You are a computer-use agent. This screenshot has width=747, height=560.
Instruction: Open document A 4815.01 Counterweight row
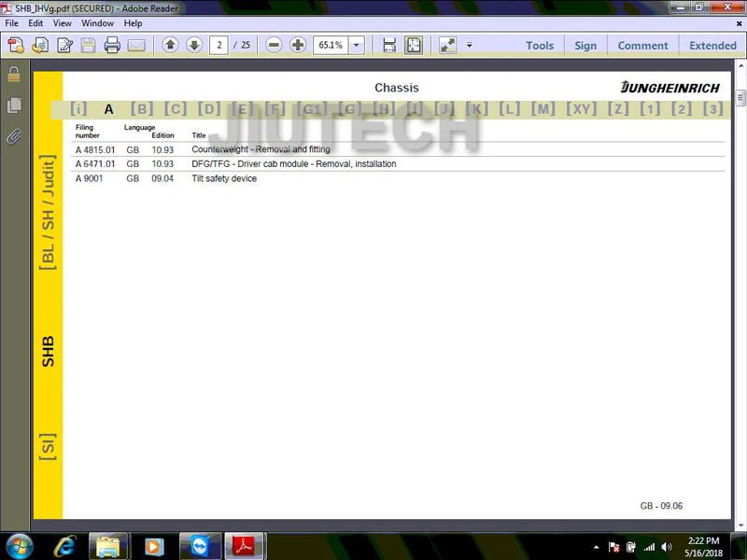click(x=398, y=149)
